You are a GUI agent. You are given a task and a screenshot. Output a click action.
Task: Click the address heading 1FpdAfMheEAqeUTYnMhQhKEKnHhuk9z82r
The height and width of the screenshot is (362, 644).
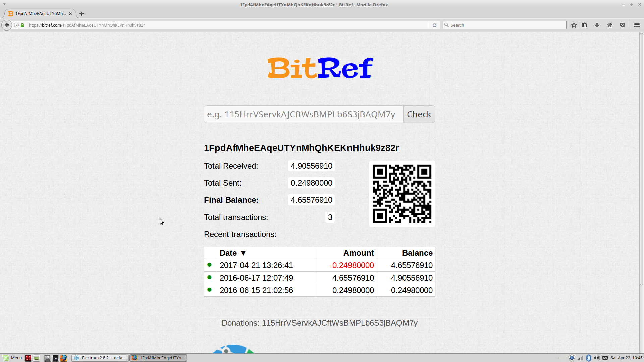click(301, 148)
